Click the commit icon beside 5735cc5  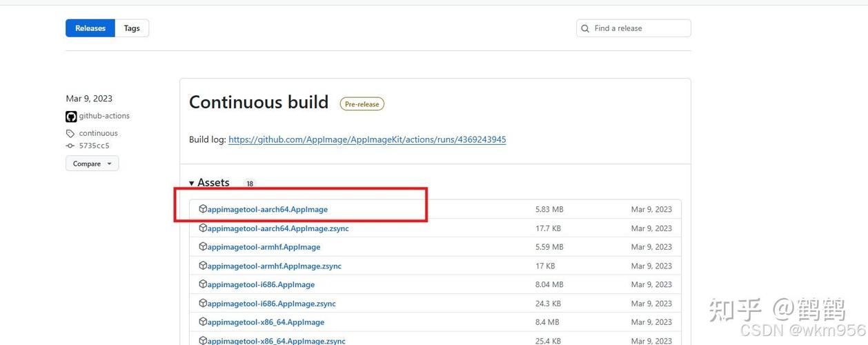coord(70,146)
